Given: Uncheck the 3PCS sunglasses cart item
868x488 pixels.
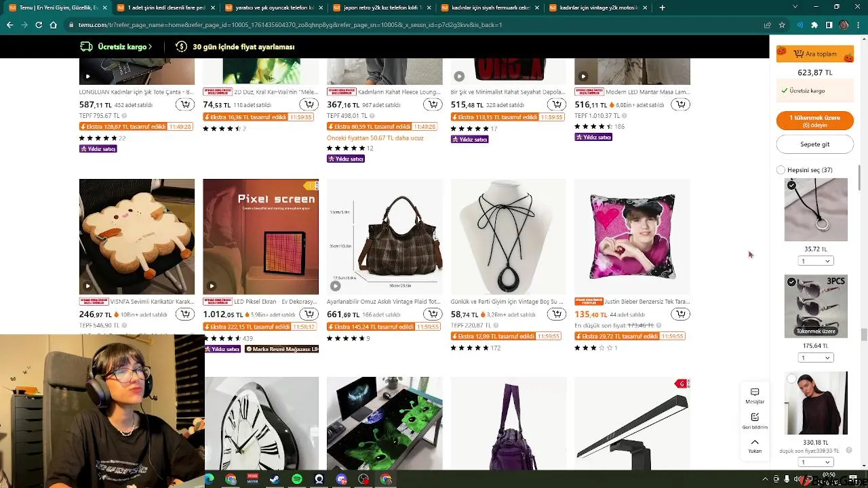Looking at the screenshot, I should (791, 282).
